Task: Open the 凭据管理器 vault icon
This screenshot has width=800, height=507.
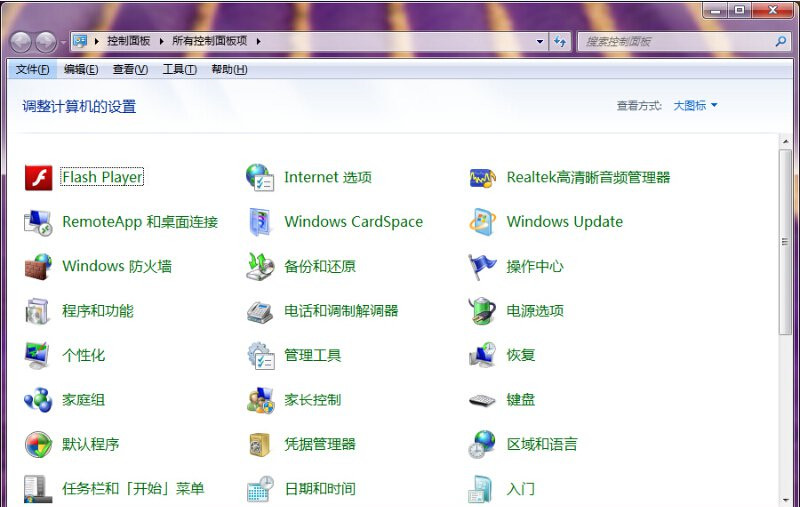Action: 260,444
